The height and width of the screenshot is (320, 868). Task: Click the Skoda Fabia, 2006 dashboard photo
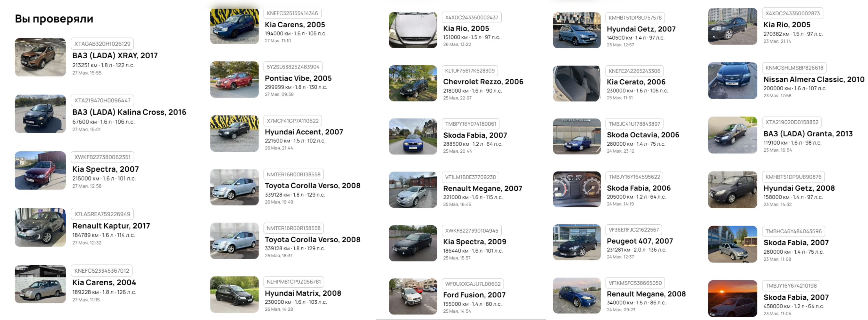(577, 189)
